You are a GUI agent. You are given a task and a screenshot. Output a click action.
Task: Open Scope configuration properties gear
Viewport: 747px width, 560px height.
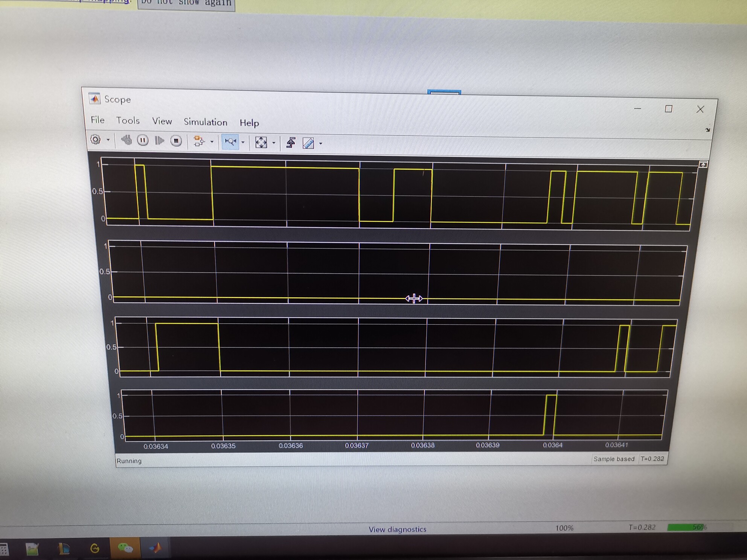pyautogui.click(x=96, y=140)
